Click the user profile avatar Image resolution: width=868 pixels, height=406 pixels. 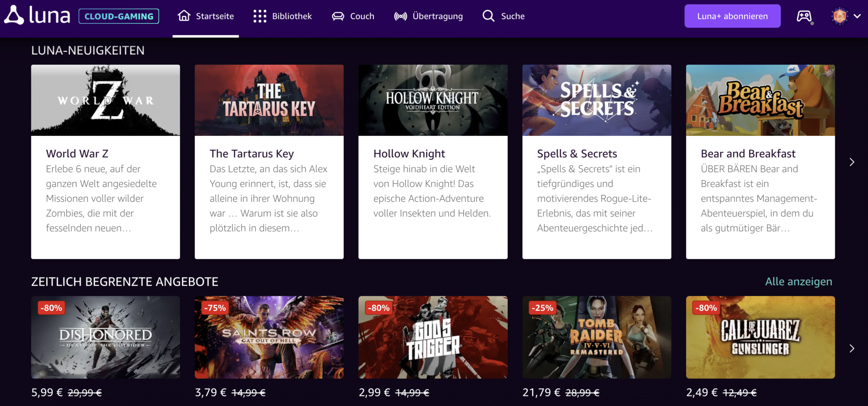coord(840,16)
